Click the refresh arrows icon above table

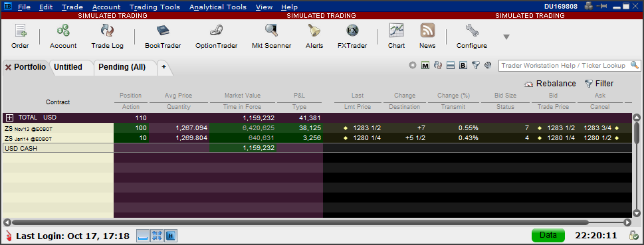438,65
